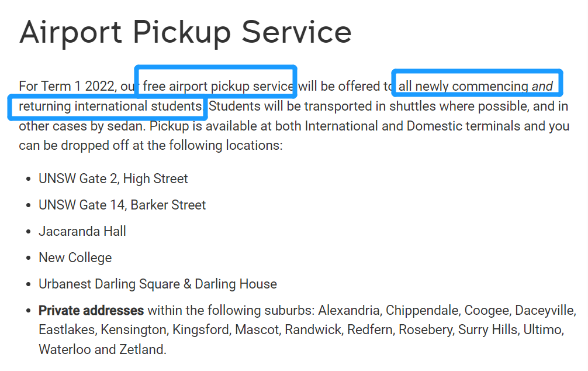Click the suburb name Kingsford
This screenshot has width=588, height=371.
point(200,330)
